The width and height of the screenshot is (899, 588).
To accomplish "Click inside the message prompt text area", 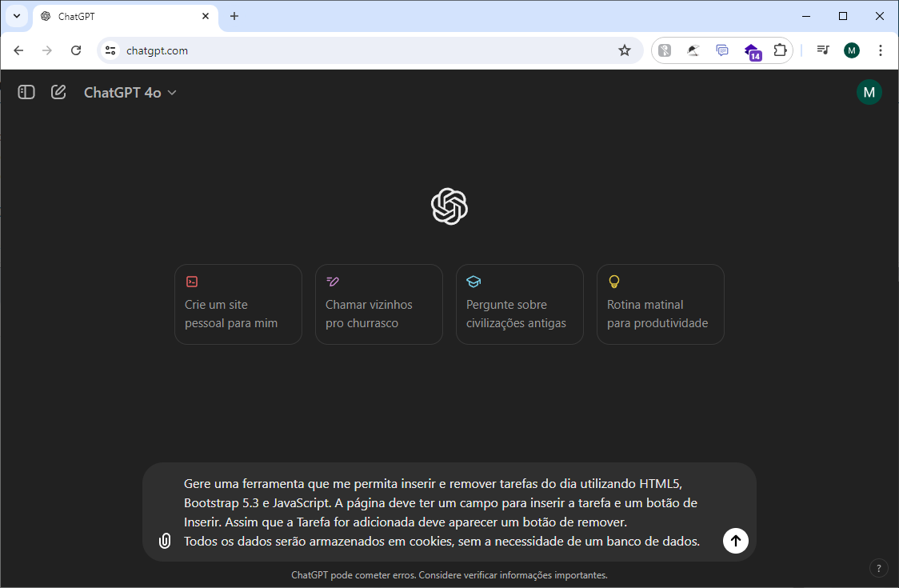I will tap(442, 512).
